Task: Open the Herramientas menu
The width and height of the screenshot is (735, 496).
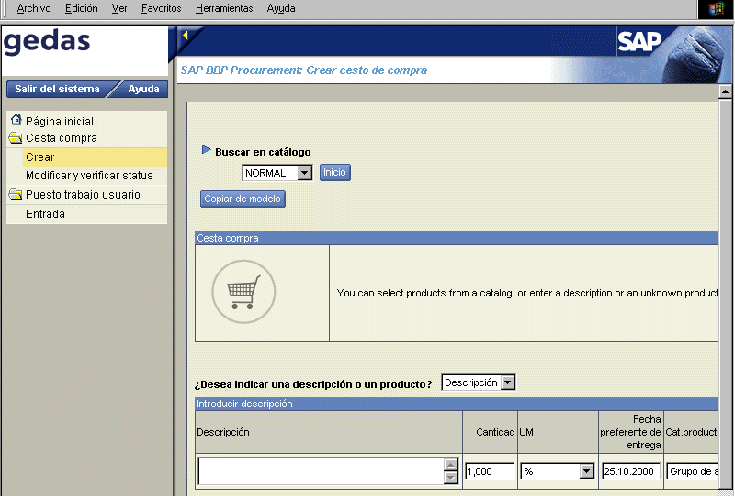Action: (225, 8)
